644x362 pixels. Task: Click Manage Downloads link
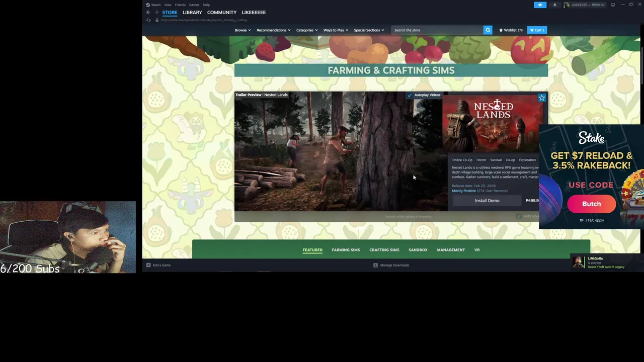(394, 265)
